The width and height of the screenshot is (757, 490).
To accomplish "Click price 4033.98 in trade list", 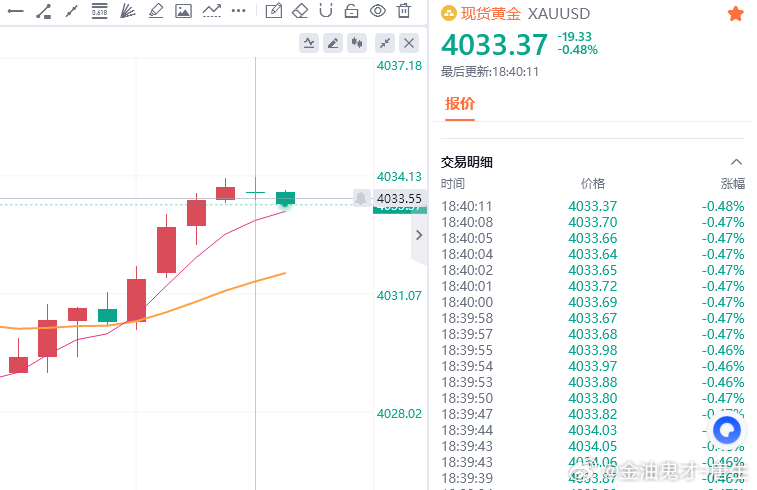I will click(593, 350).
